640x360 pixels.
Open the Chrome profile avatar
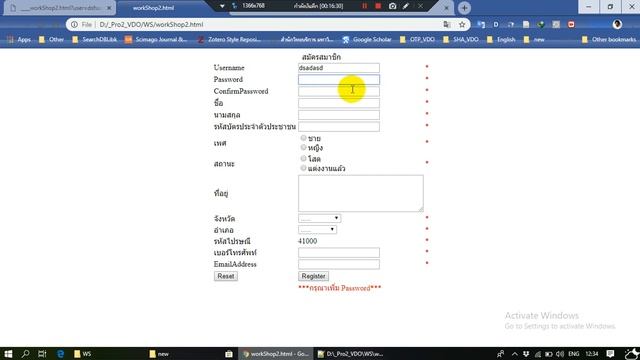pyautogui.click(x=617, y=24)
